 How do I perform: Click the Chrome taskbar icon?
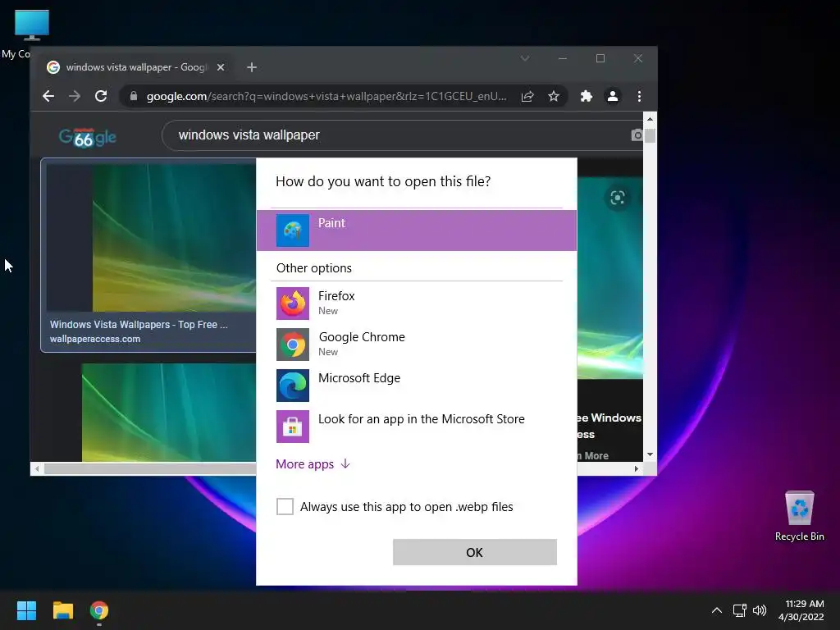99,610
